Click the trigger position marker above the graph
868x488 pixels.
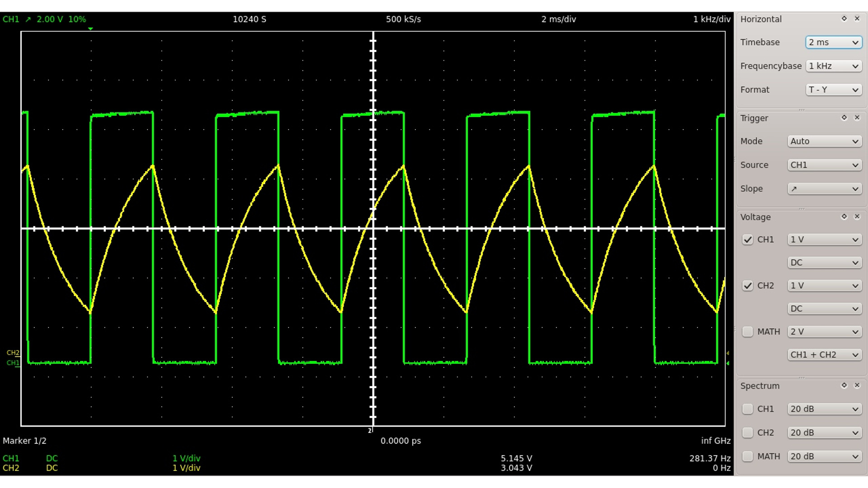click(x=91, y=29)
